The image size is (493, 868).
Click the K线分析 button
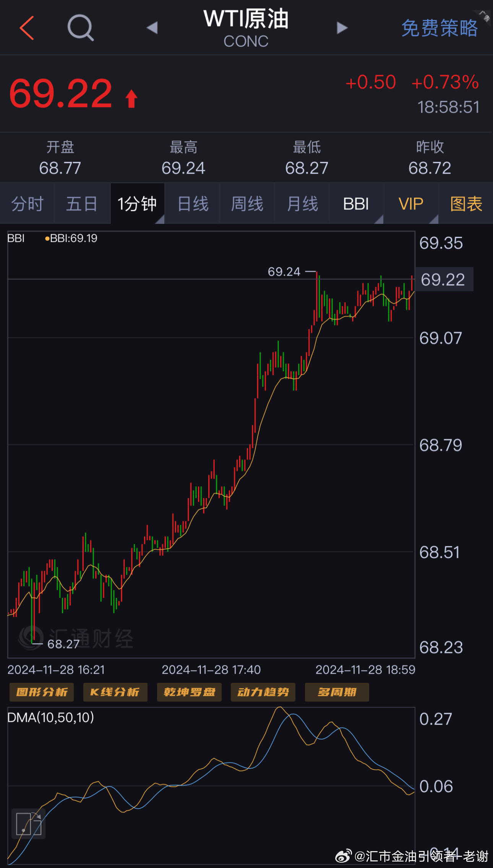(115, 692)
